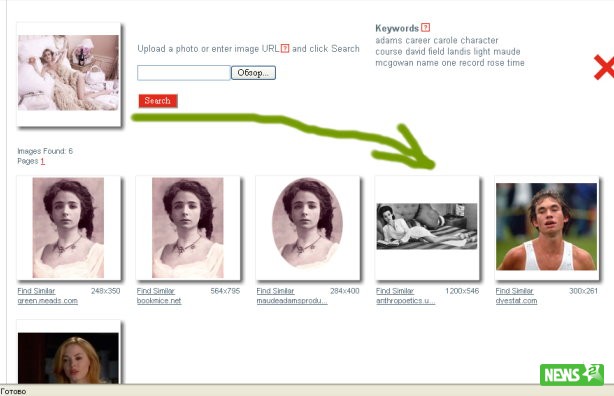614x396 pixels.
Task: Open the bookmice.net source link
Action: 159,301
